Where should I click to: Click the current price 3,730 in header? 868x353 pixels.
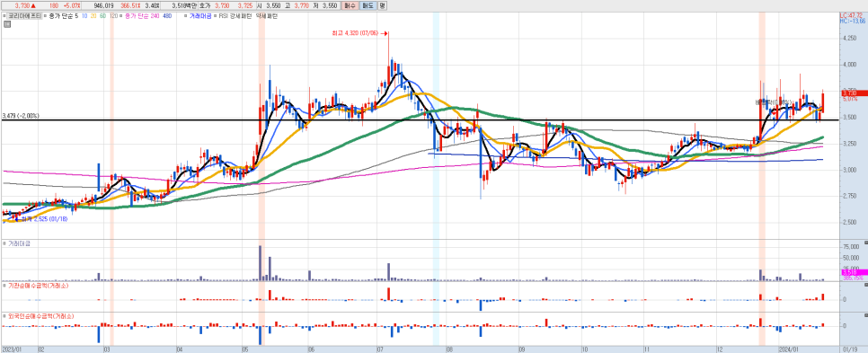[23, 5]
